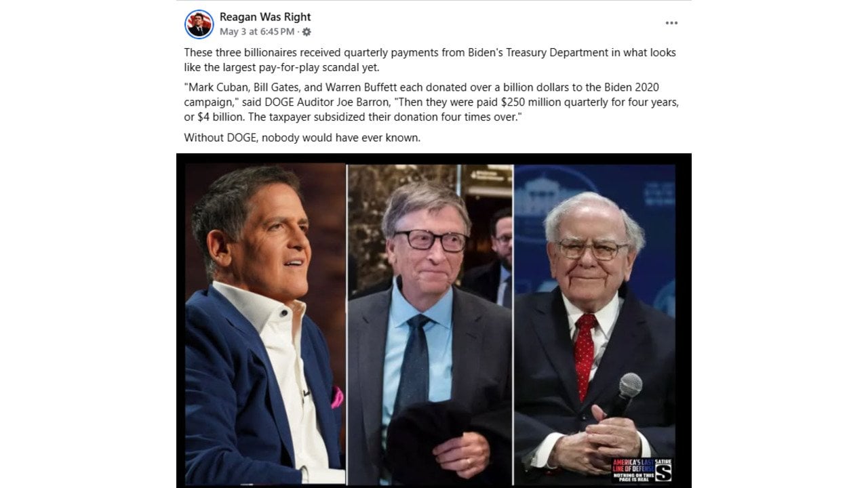Click the Satire S badge in image
This screenshot has height=488, width=868.
coord(662,472)
